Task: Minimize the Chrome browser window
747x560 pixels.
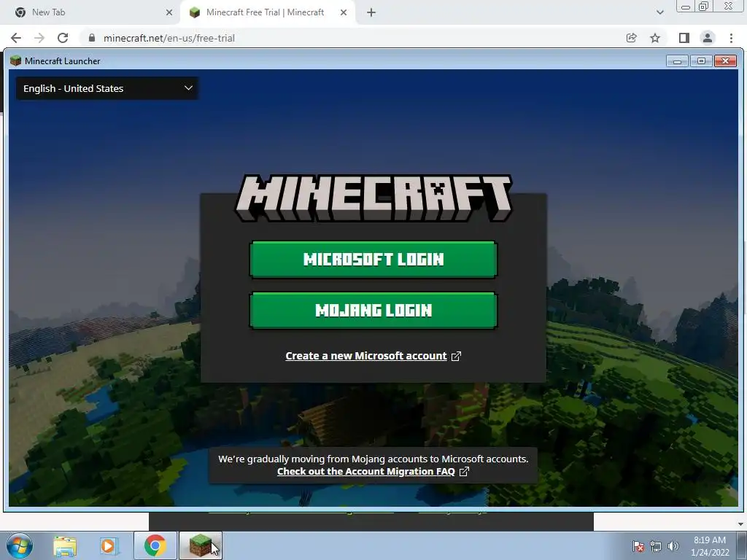Action: (x=686, y=6)
